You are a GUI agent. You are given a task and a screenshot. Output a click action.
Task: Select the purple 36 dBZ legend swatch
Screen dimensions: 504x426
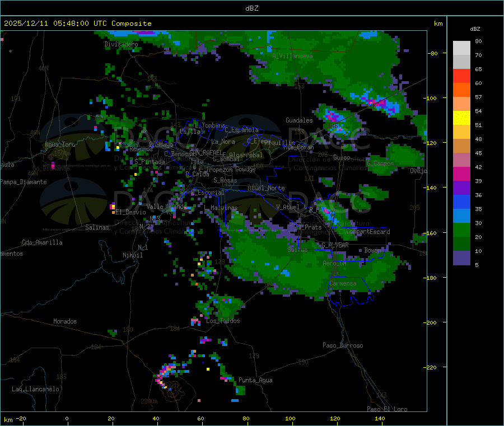[461, 188]
